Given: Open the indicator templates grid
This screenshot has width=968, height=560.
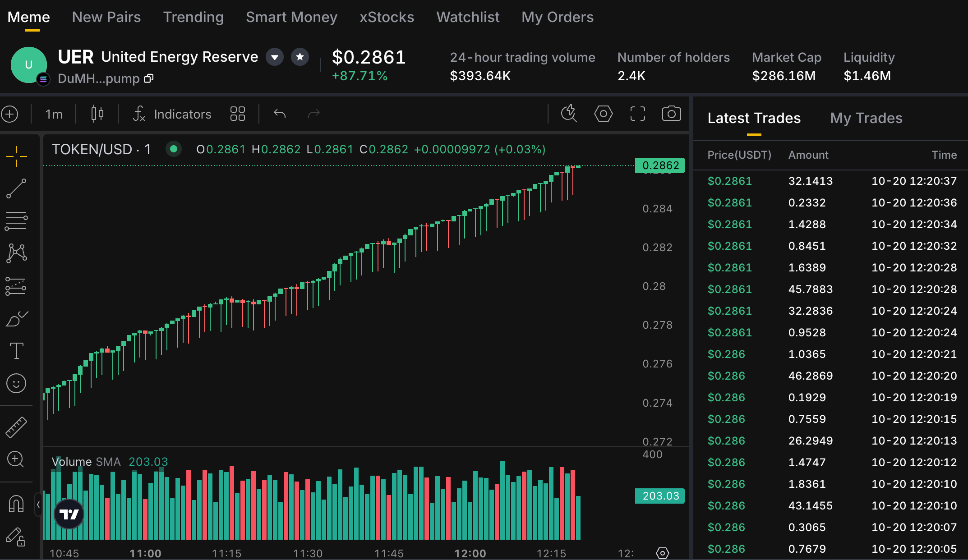Looking at the screenshot, I should (238, 114).
